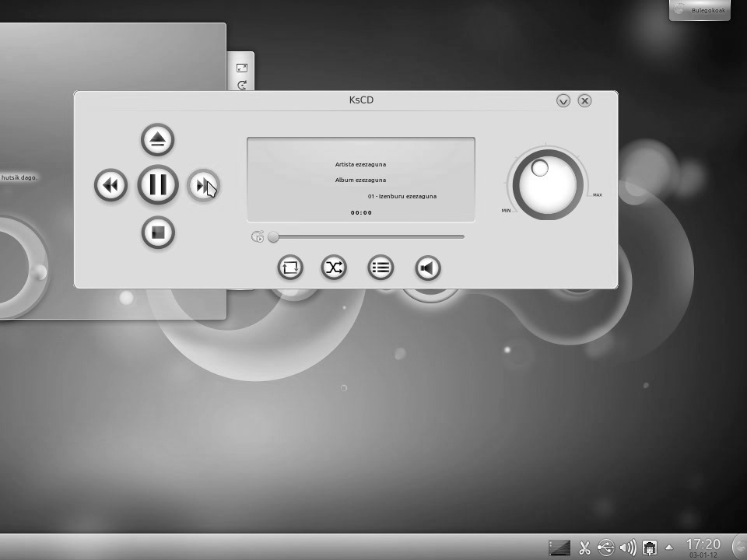Toggle repeat/loop mode
Screen dimensions: 747x560
click(290, 268)
